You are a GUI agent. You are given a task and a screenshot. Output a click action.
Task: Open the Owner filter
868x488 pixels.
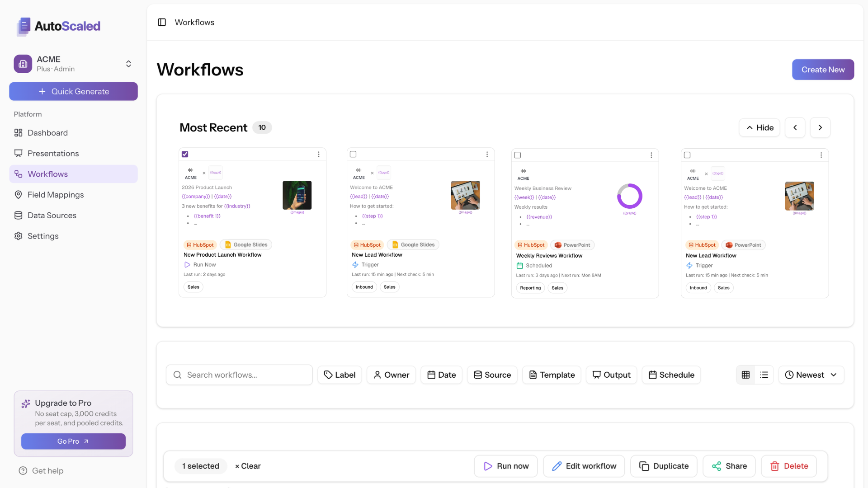pyautogui.click(x=391, y=375)
